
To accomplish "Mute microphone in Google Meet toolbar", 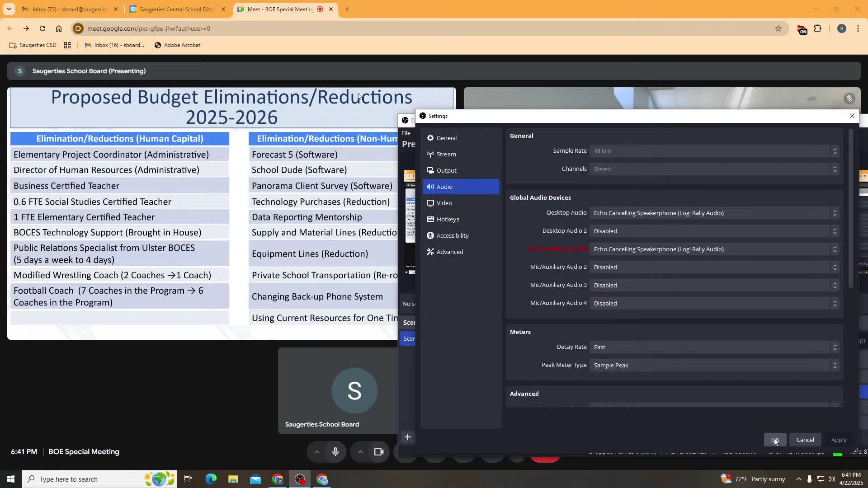I will [x=335, y=452].
